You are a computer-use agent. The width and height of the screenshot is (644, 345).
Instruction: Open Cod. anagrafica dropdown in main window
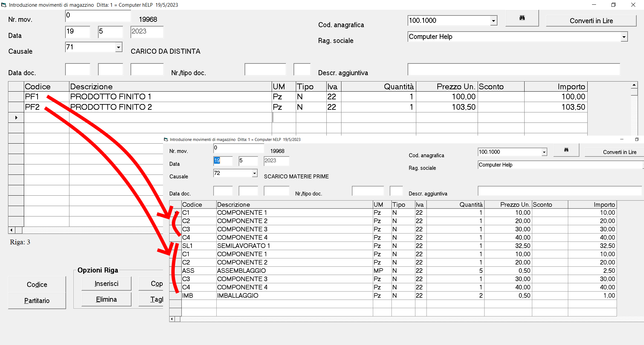click(x=493, y=21)
